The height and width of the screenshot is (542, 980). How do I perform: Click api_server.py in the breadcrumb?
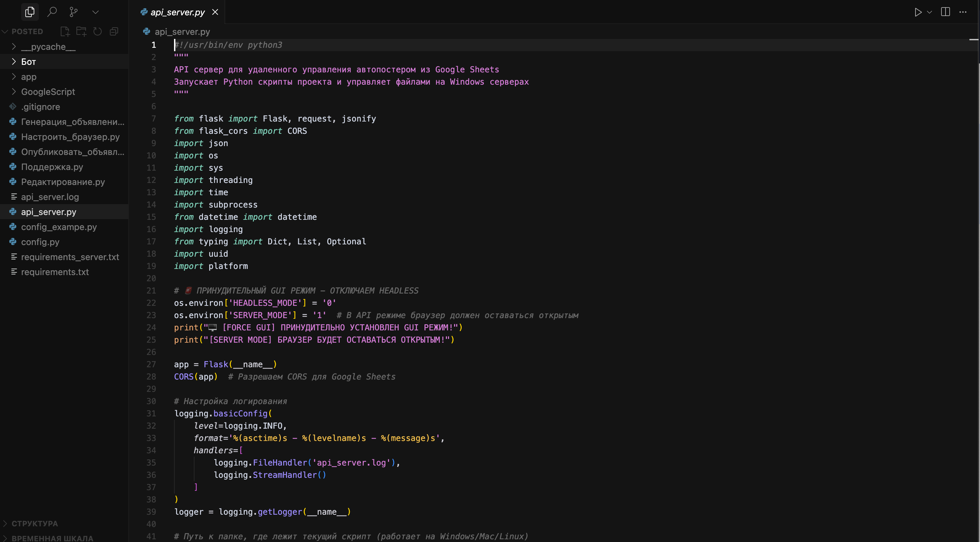[182, 32]
